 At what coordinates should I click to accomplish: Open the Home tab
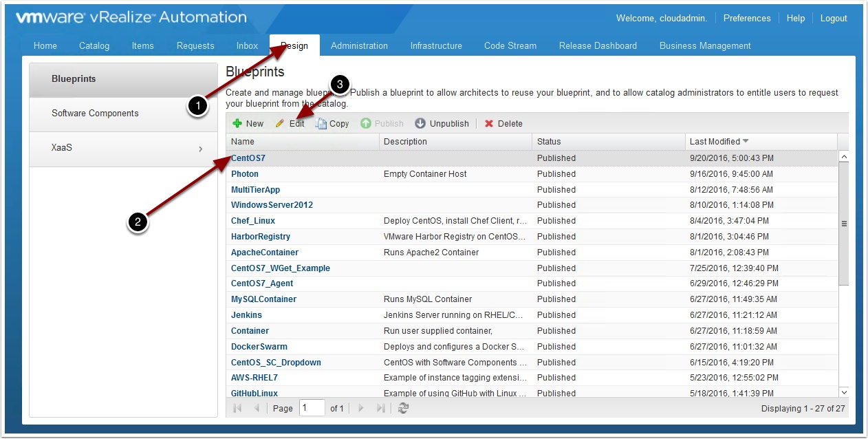pos(45,45)
